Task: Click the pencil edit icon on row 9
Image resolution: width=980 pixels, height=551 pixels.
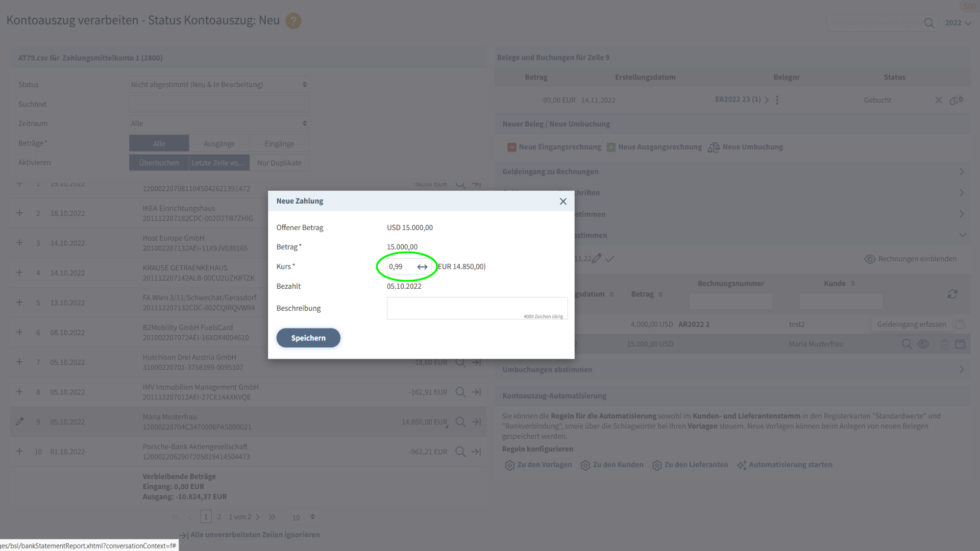Action: pos(19,422)
